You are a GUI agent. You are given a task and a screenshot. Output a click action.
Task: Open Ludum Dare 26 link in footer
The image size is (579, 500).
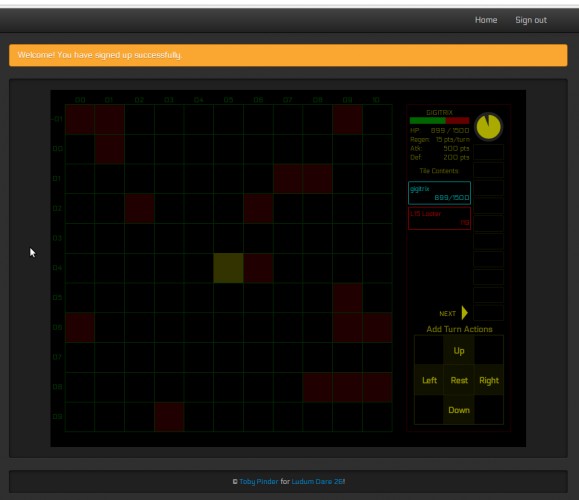(x=317, y=481)
